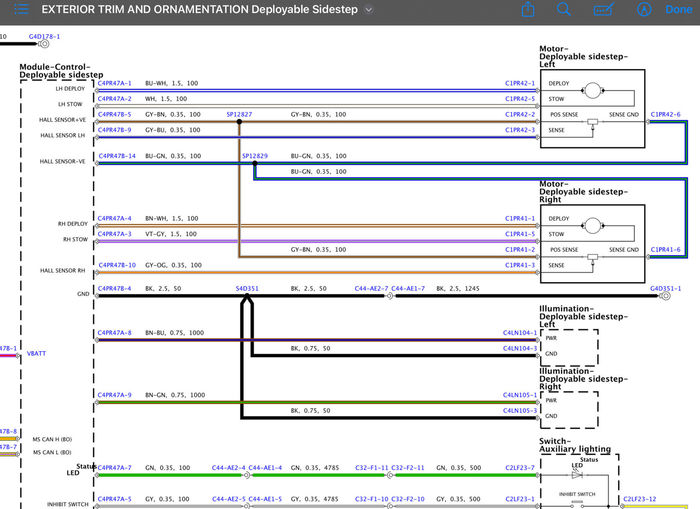Screen dimensions: 700x509
Task: Tap connector label C44-AE2-4
Action: (229, 467)
